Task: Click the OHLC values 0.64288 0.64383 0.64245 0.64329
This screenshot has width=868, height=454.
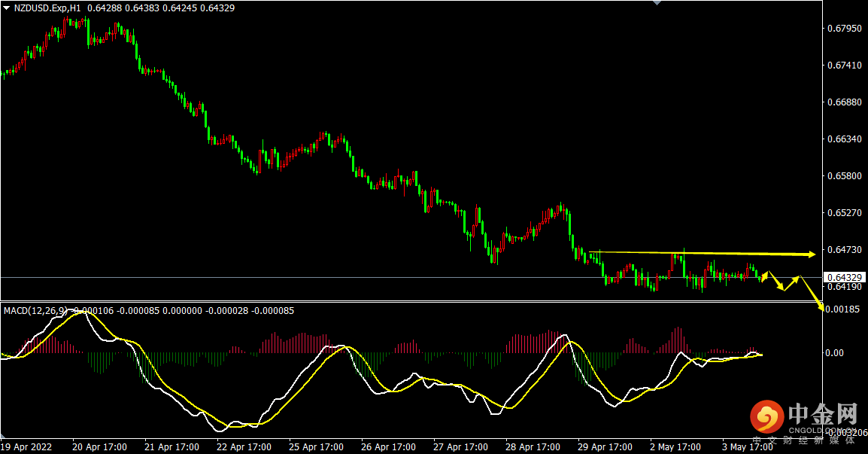Action: point(161,8)
